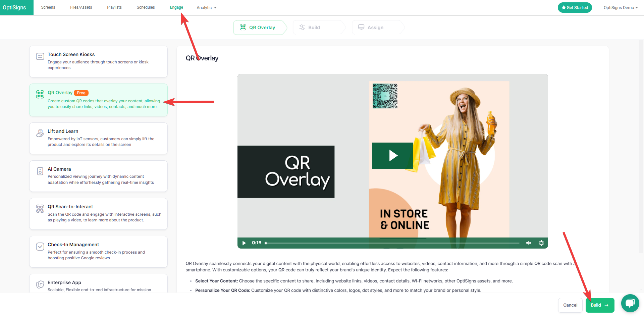Click the Check-In Management checkmark icon
Image resolution: width=644 pixels, height=317 pixels.
[x=40, y=247]
